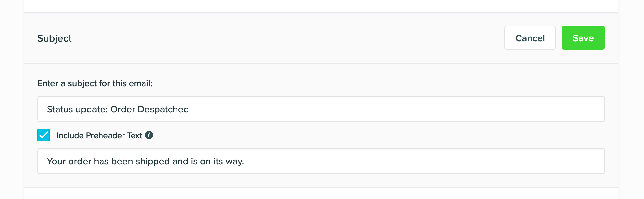Uncheck the Include Preheader Text checkbox
Image resolution: width=644 pixels, height=199 pixels.
44,135
